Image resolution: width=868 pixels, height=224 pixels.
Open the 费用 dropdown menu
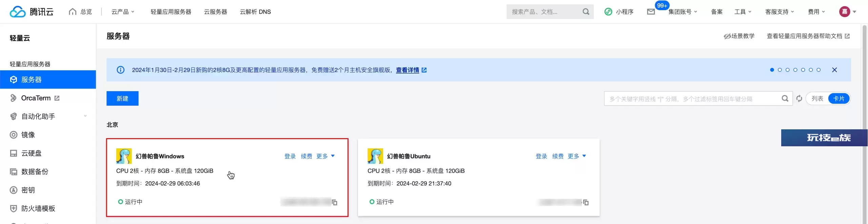tap(816, 12)
